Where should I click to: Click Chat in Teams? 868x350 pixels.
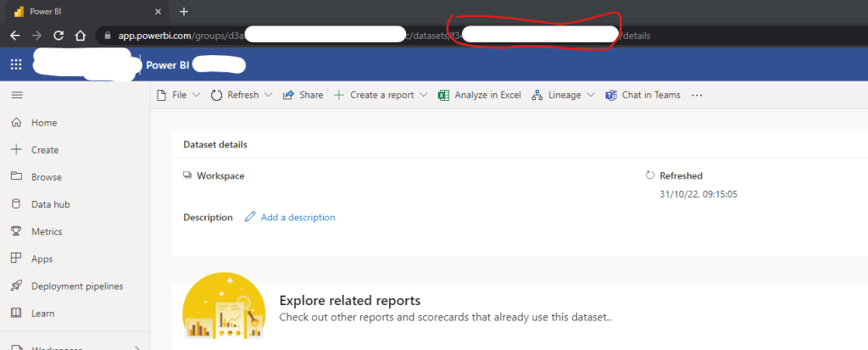coord(643,95)
